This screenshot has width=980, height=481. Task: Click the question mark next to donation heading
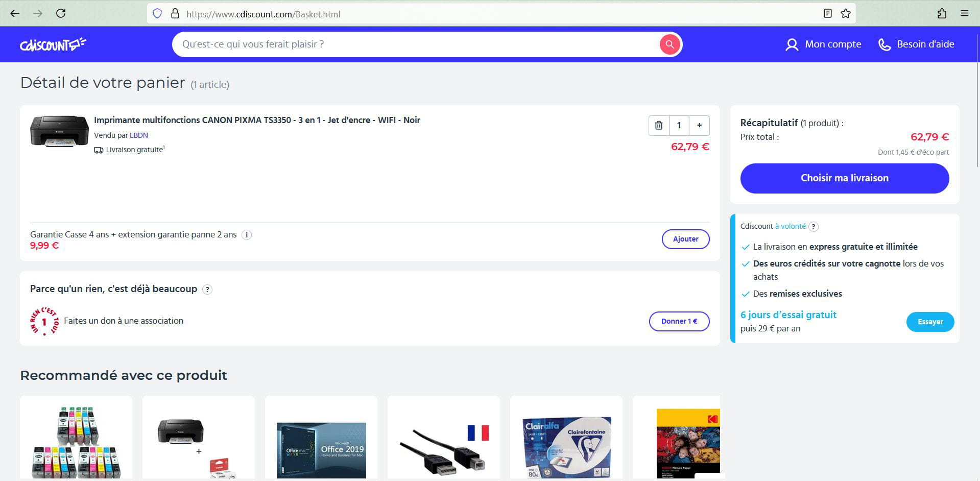pyautogui.click(x=207, y=290)
